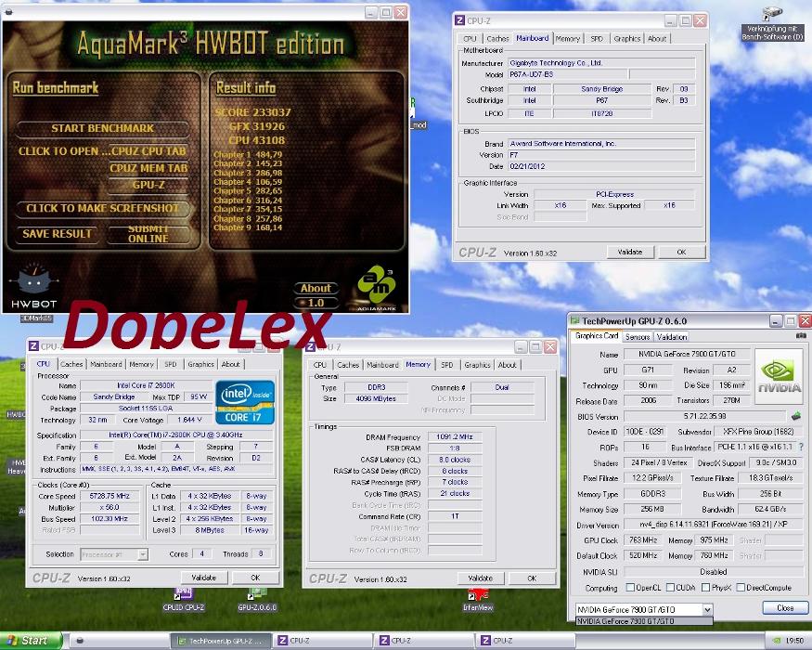
Task: Click the GPU-Z title bar icon
Action: coord(574,321)
